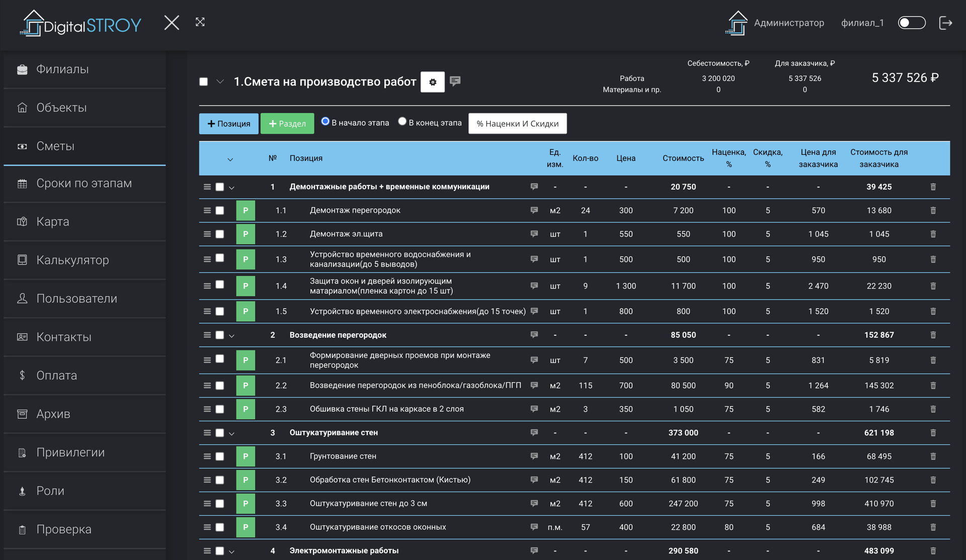
Task: Click the '+ Позиция' button
Action: pos(229,124)
